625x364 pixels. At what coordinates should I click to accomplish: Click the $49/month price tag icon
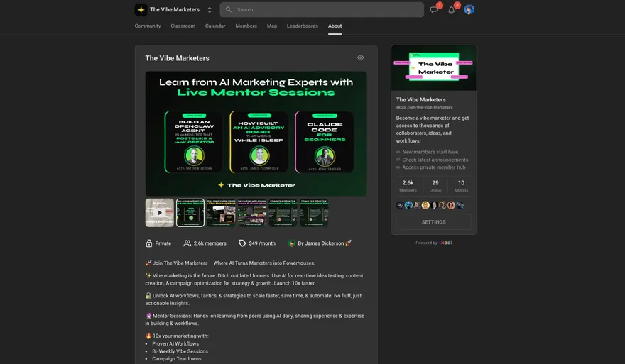click(x=242, y=243)
